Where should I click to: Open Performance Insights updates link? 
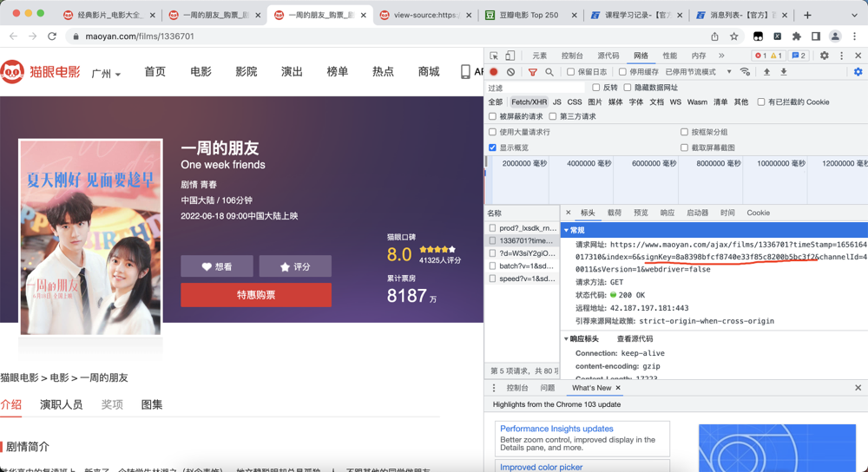pyautogui.click(x=556, y=429)
